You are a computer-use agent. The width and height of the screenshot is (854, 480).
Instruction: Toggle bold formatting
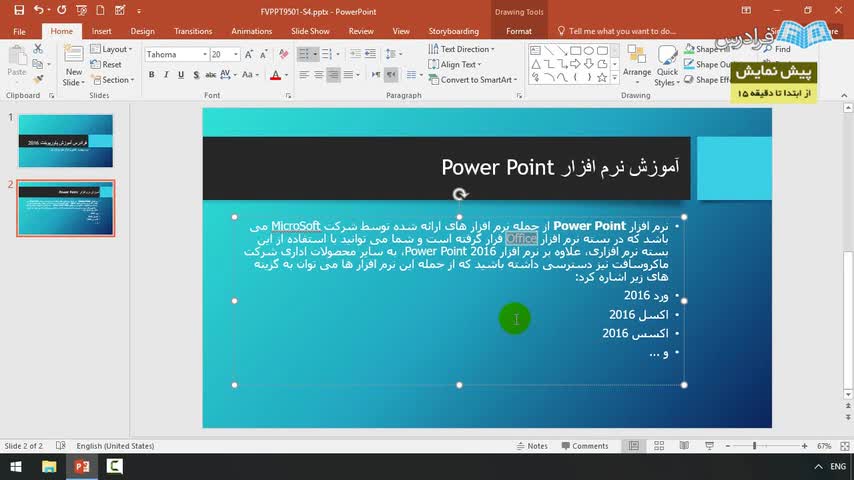pyautogui.click(x=151, y=75)
